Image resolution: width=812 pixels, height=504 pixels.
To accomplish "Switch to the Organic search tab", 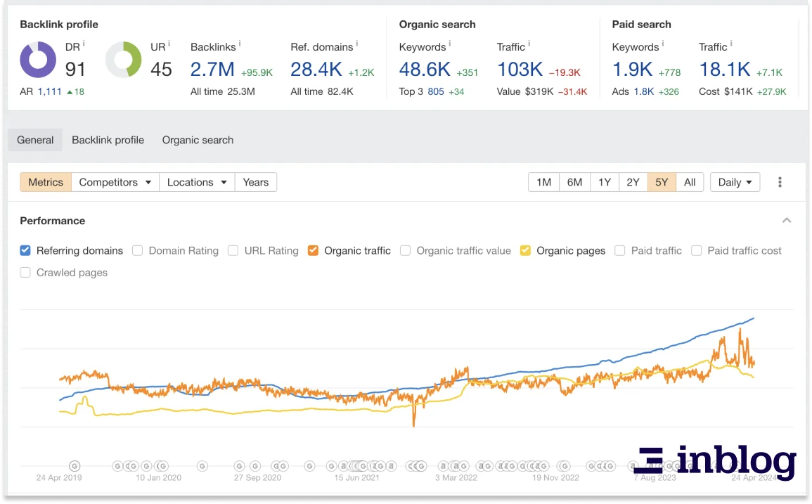I will pos(198,140).
